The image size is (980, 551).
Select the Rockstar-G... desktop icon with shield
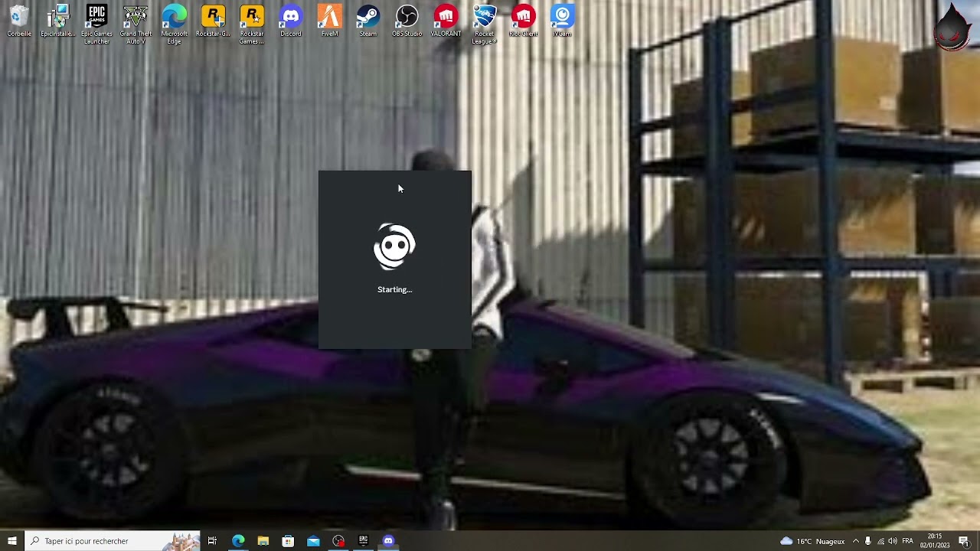[213, 21]
